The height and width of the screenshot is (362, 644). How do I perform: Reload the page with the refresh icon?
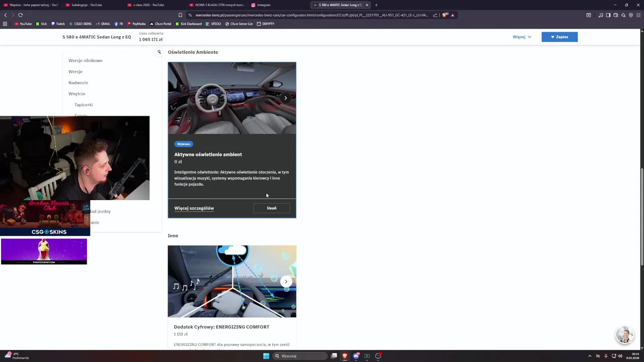[x=21, y=15]
